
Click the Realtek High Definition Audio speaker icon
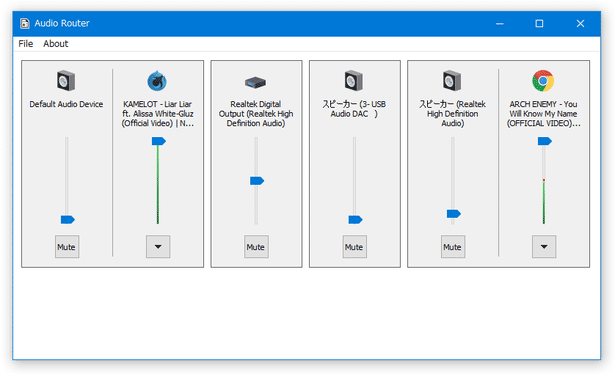pos(452,81)
